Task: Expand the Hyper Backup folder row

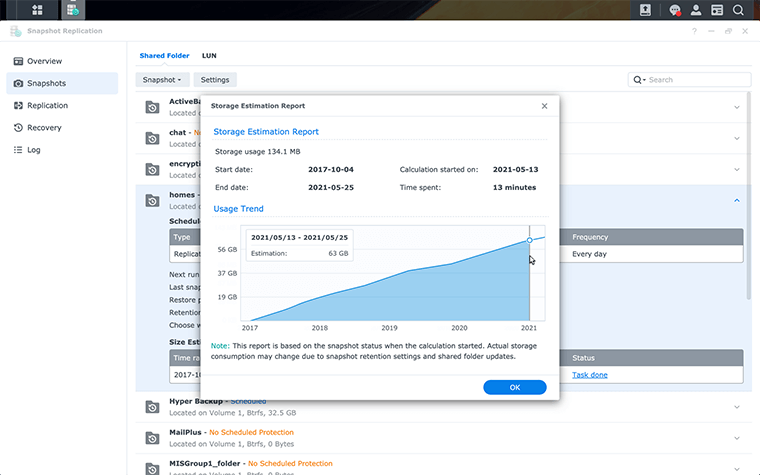Action: pos(737,406)
